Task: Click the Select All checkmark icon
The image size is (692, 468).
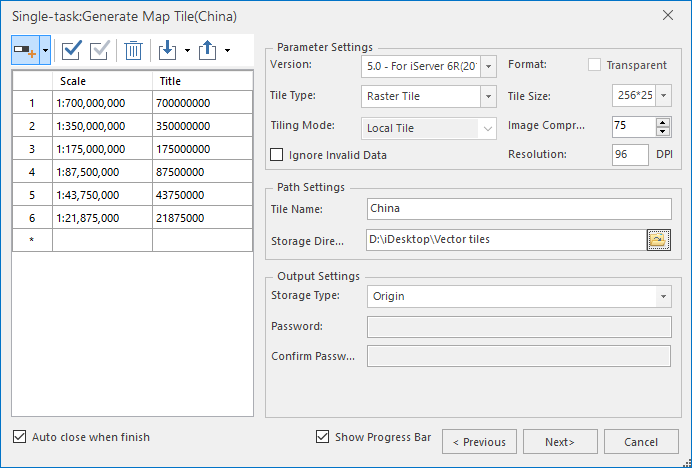Action: (71, 50)
